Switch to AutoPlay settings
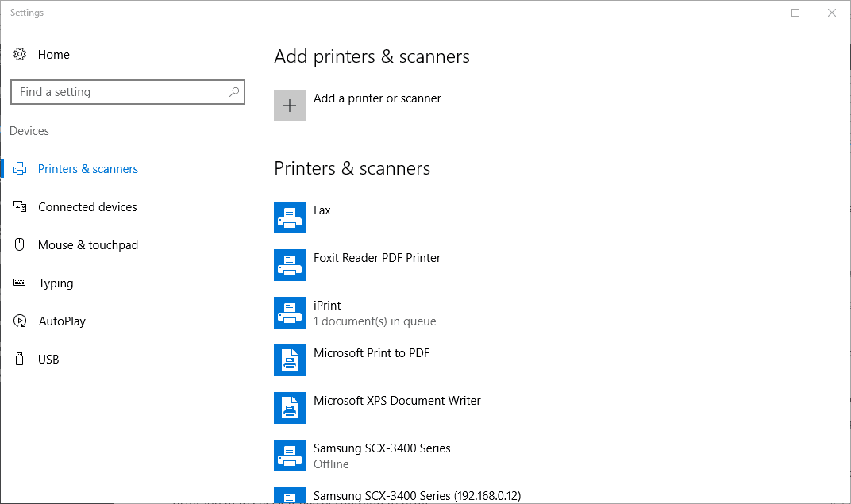This screenshot has width=851, height=504. coord(62,321)
